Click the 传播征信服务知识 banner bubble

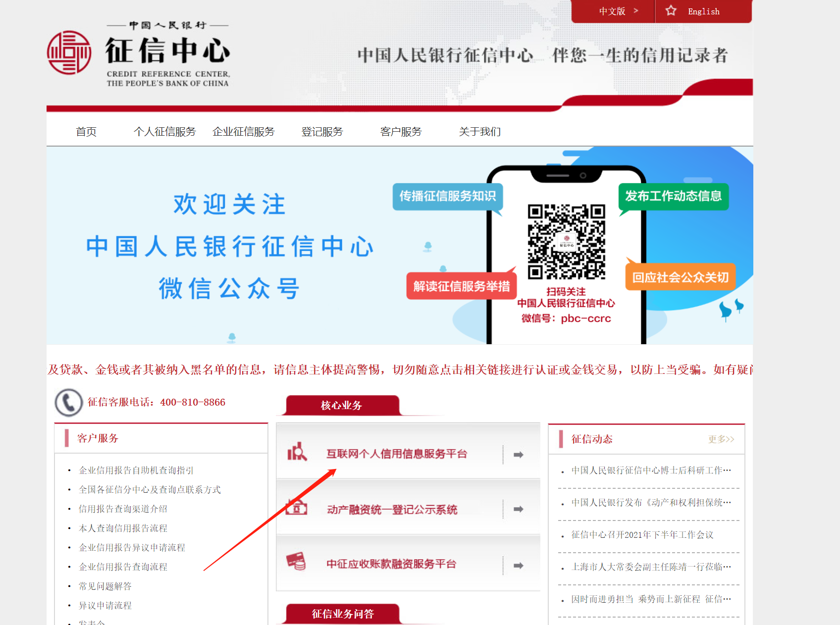point(448,197)
